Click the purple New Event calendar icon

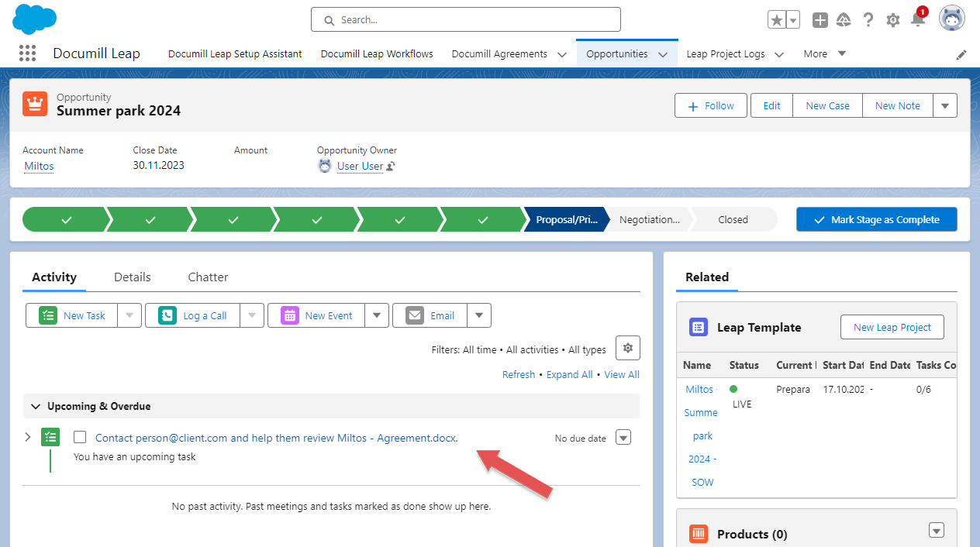coord(290,315)
